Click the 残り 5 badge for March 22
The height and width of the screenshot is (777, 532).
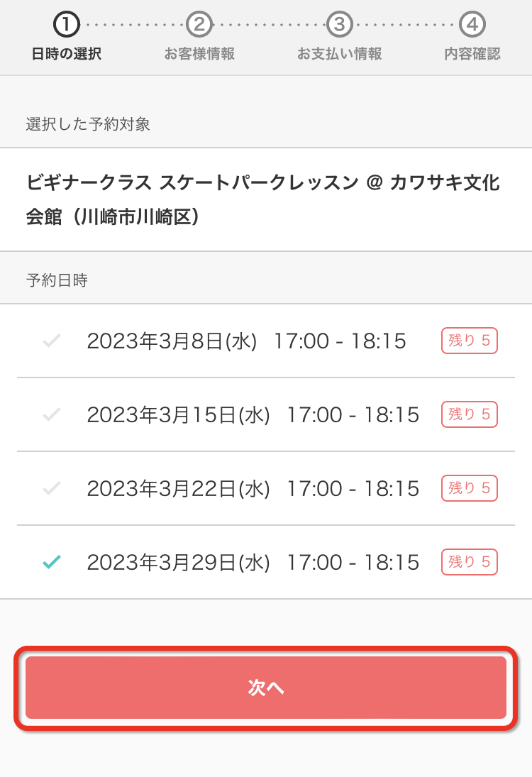pyautogui.click(x=469, y=488)
